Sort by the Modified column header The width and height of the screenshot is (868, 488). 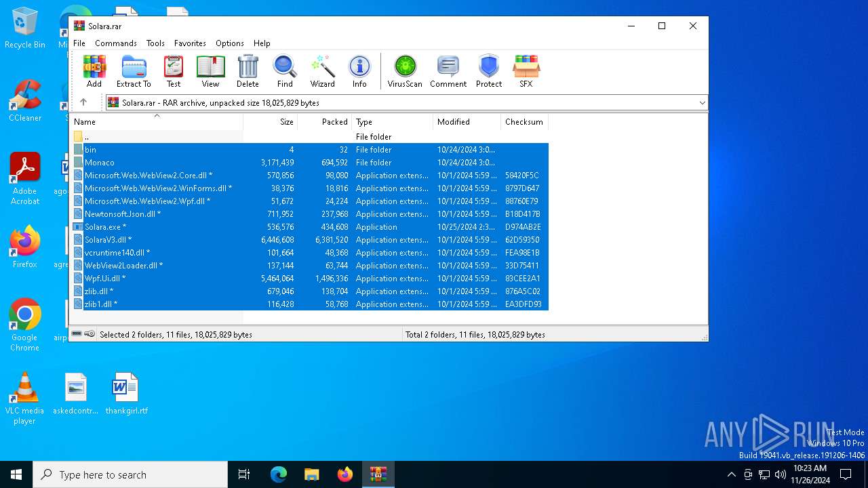[x=467, y=122]
